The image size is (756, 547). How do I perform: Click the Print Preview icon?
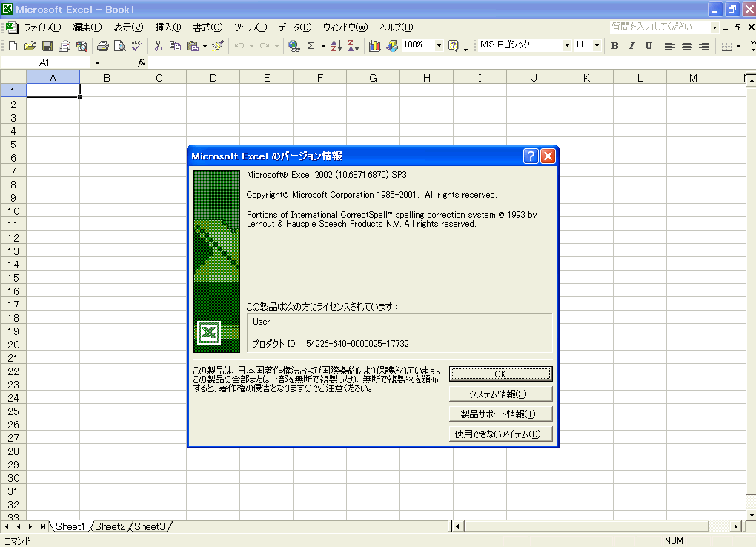(x=119, y=45)
